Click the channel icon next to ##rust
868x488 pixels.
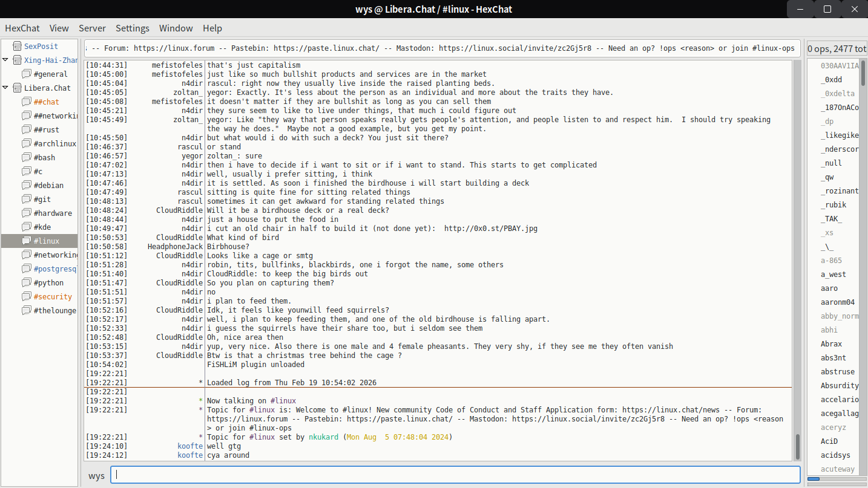pos(27,129)
